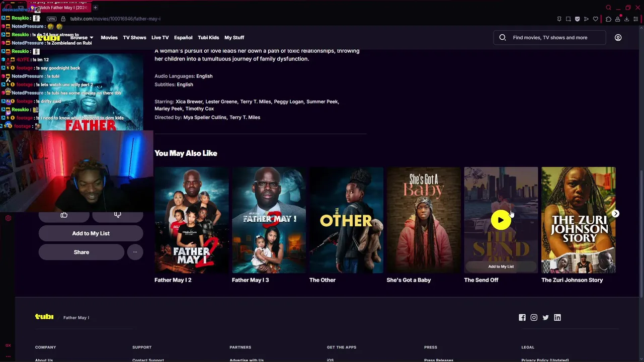Play The Send Off with yellow play button
Screen dimensions: 644x362
point(501,220)
